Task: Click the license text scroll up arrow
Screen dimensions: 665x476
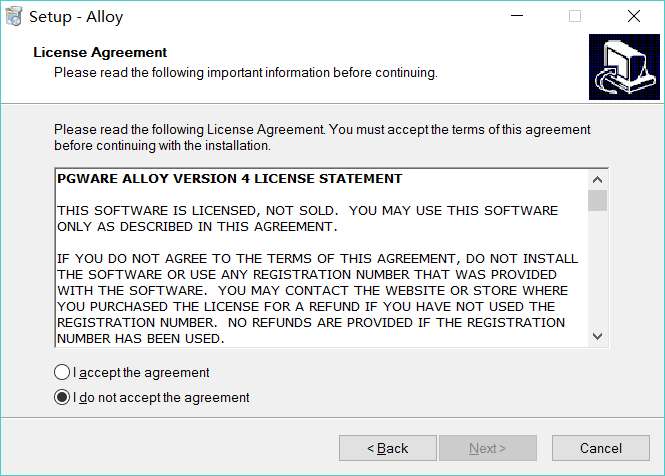Action: [x=597, y=180]
